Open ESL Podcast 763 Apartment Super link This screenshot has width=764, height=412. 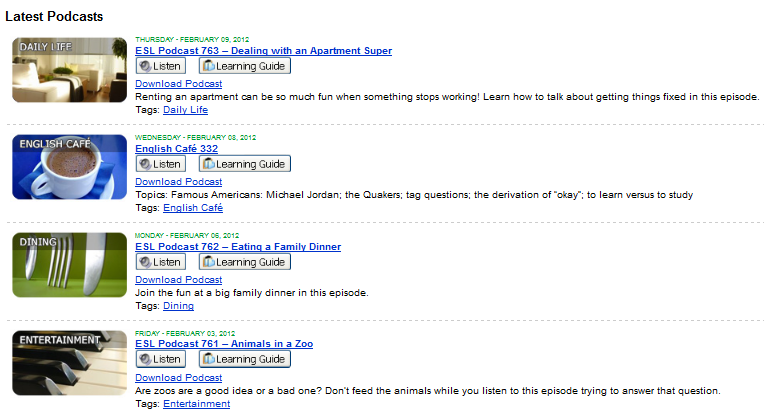click(264, 51)
